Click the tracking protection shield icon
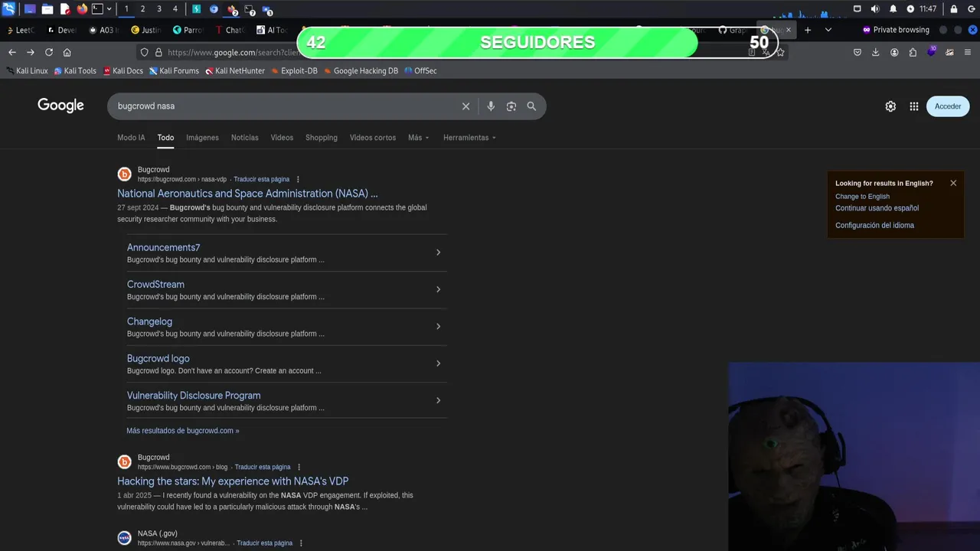 144,52
